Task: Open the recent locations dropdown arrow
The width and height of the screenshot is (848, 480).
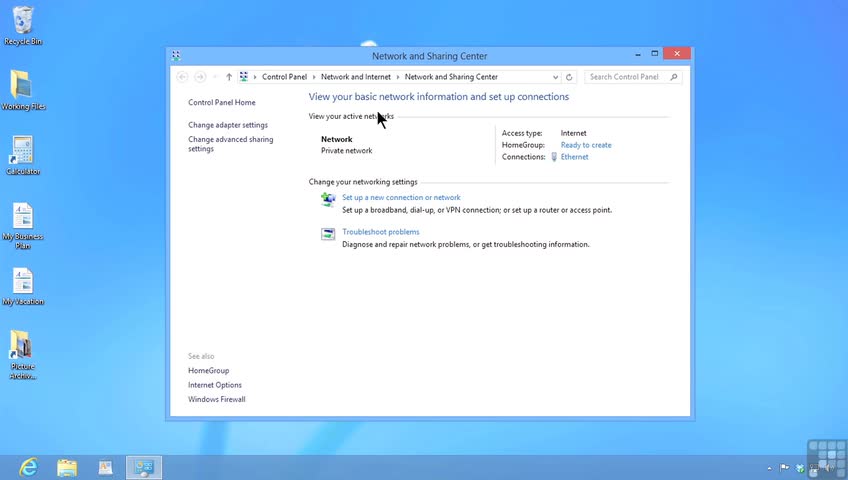Action: click(215, 77)
